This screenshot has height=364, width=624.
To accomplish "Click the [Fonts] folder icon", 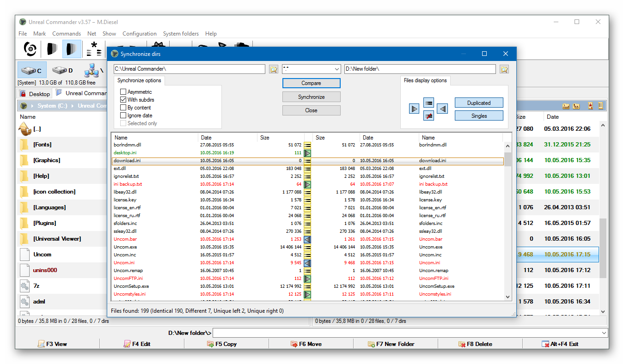I will tap(24, 145).
